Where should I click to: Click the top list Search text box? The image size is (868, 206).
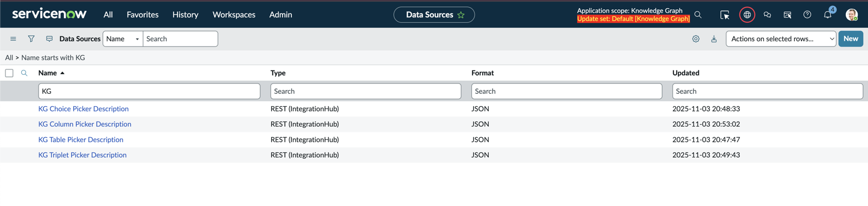[x=180, y=38]
